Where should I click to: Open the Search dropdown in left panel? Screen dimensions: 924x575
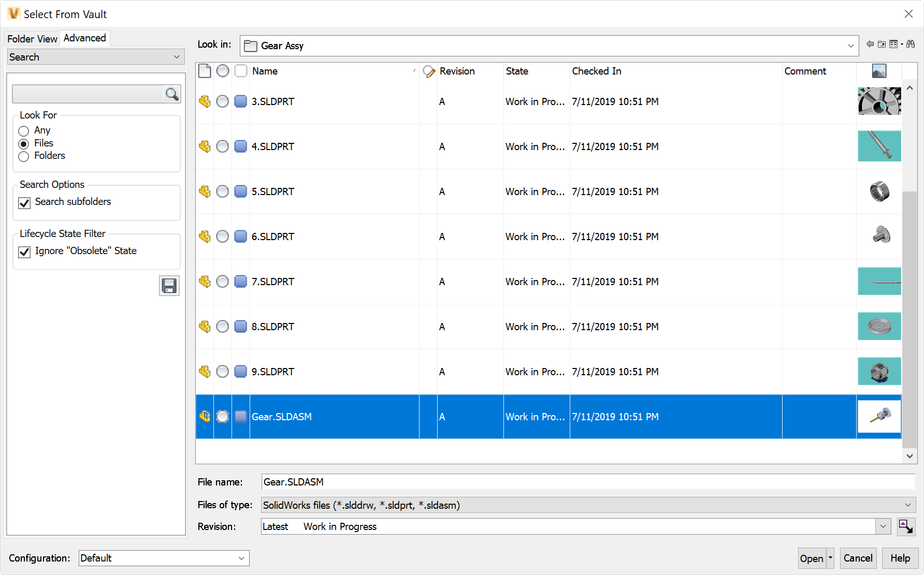click(96, 57)
